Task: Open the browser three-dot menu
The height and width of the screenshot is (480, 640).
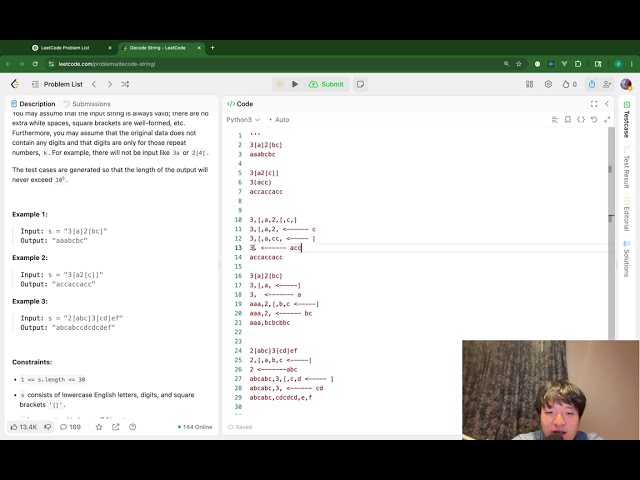Action: coord(631,64)
